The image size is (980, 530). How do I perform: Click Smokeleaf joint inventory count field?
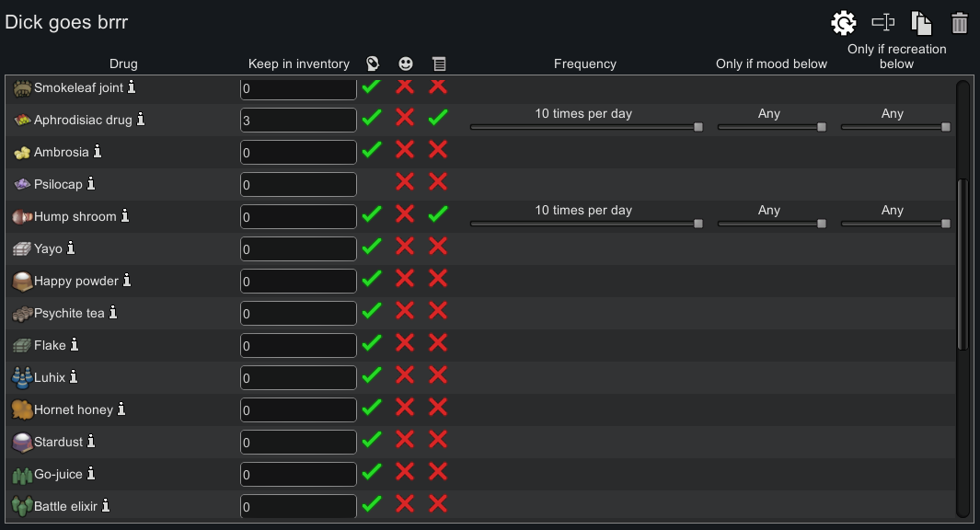click(298, 88)
